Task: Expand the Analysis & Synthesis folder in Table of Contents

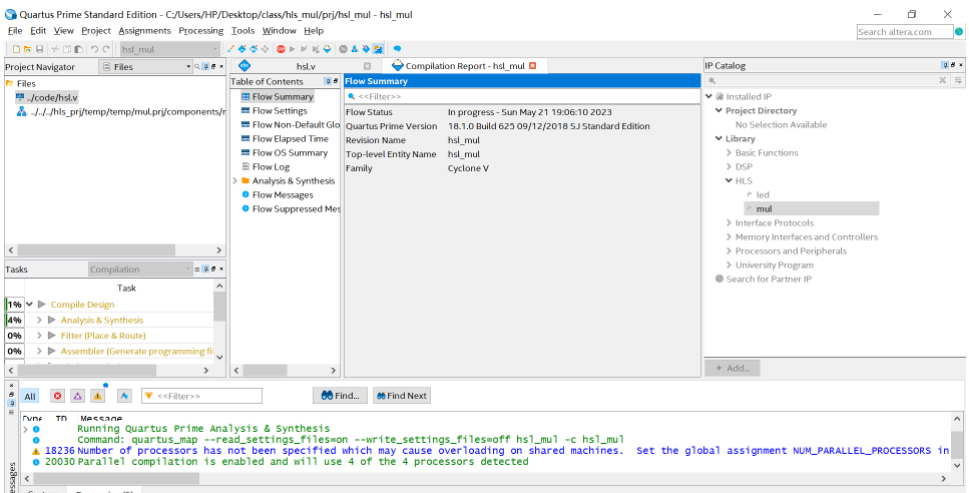Action: 235,181
